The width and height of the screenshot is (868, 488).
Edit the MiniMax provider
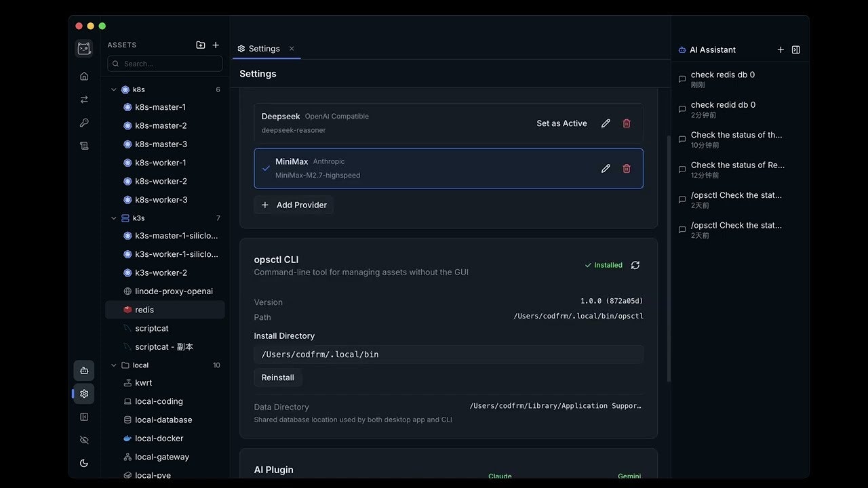pos(606,168)
